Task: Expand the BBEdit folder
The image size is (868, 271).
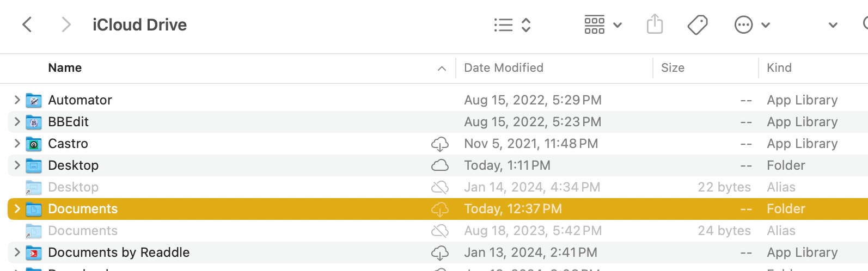Action: [17, 121]
